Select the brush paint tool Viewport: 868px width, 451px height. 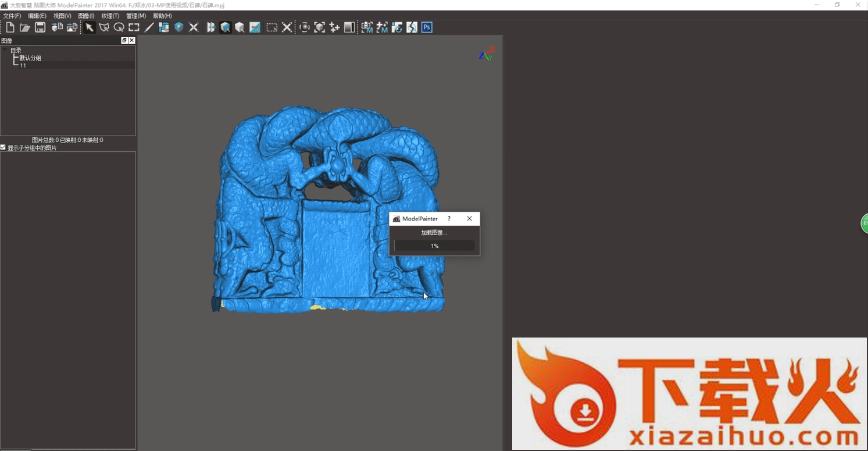149,27
